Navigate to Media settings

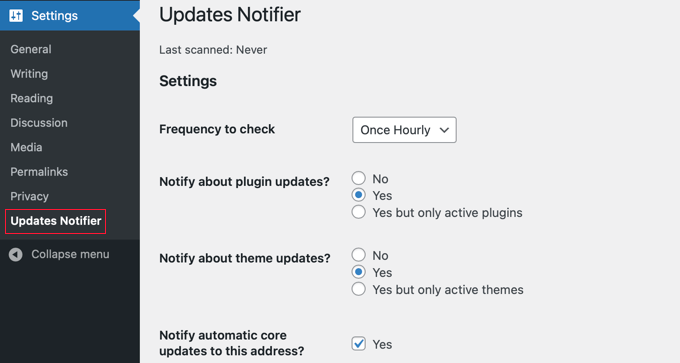click(26, 147)
